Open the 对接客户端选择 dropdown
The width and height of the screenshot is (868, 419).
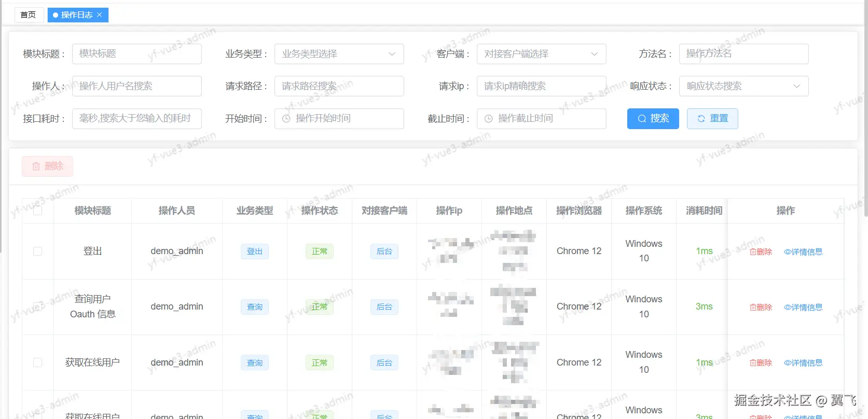click(x=541, y=54)
